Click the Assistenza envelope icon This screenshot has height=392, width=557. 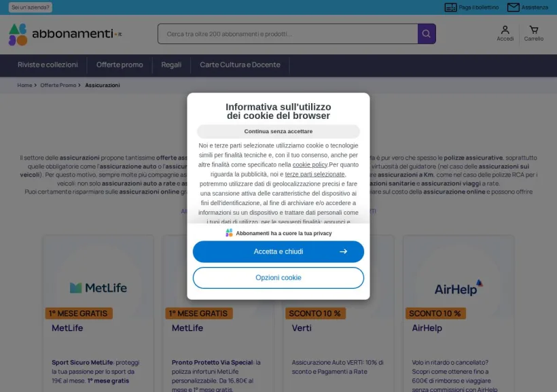coord(513,7)
